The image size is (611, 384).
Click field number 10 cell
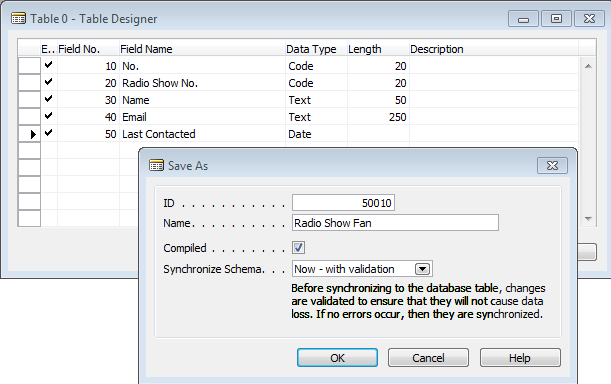(x=88, y=66)
